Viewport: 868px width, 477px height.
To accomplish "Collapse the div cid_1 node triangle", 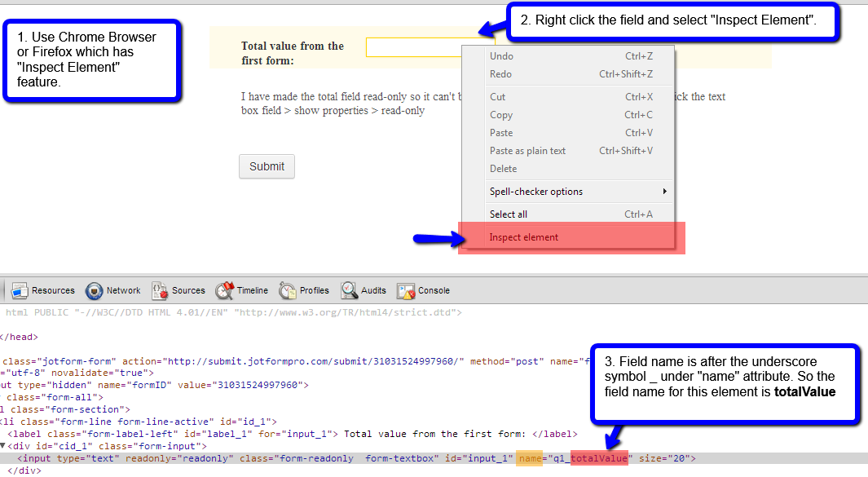I will 3,446.
